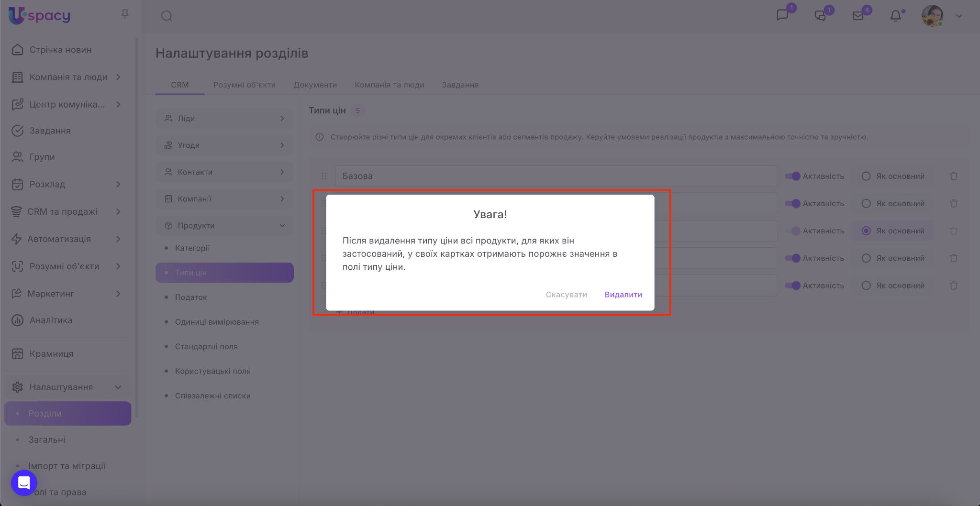The height and width of the screenshot is (506, 980).
Task: Click the search magnifier icon
Action: click(167, 16)
